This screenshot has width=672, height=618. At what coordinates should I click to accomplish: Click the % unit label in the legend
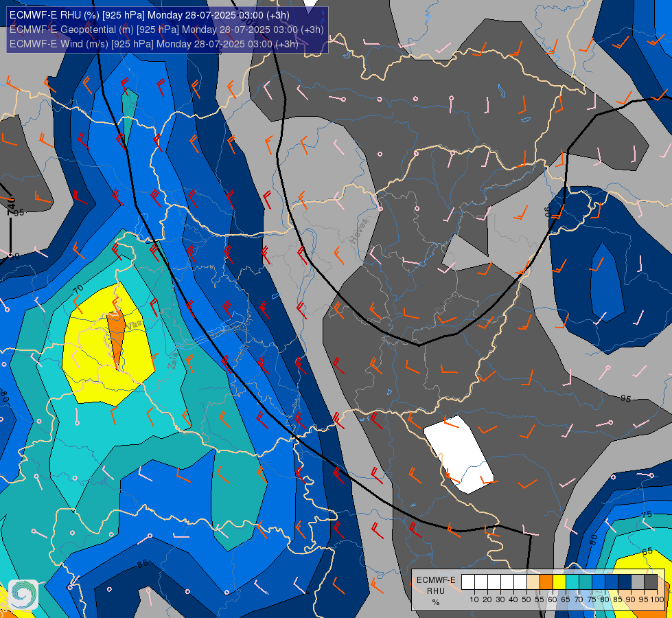click(x=436, y=602)
